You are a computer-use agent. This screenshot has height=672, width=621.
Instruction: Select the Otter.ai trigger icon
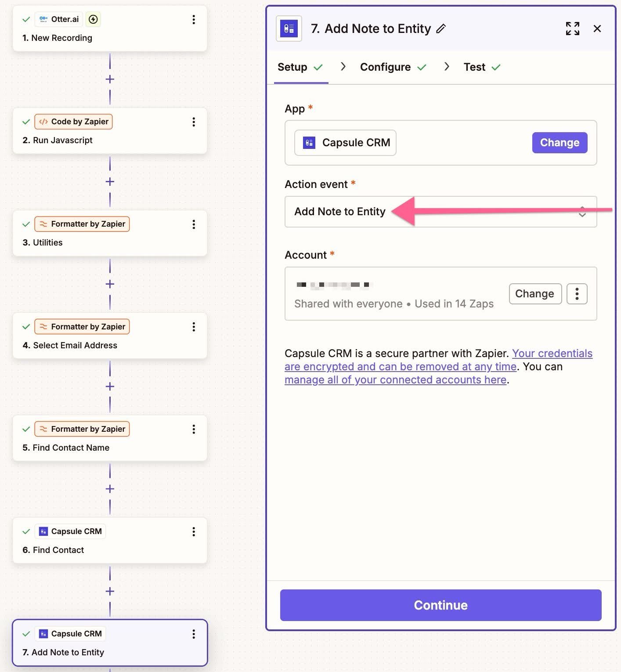click(x=43, y=19)
